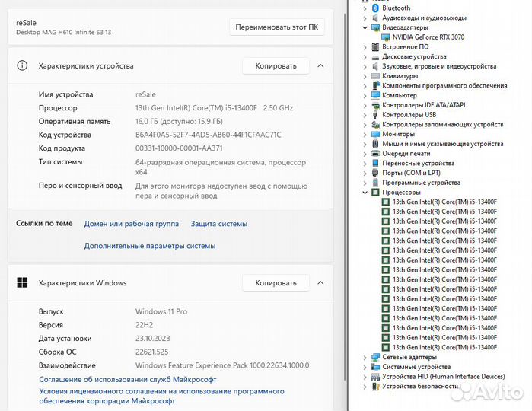Open Защита системы link
This screenshot has height=411, width=532.
point(219,224)
